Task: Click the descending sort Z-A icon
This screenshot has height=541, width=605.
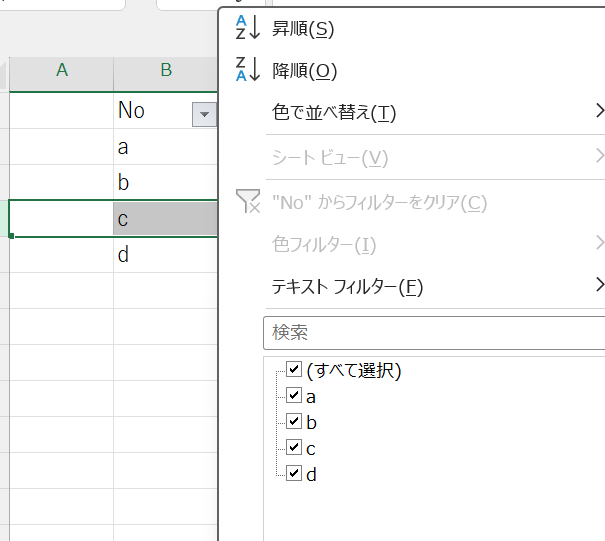Action: point(246,70)
